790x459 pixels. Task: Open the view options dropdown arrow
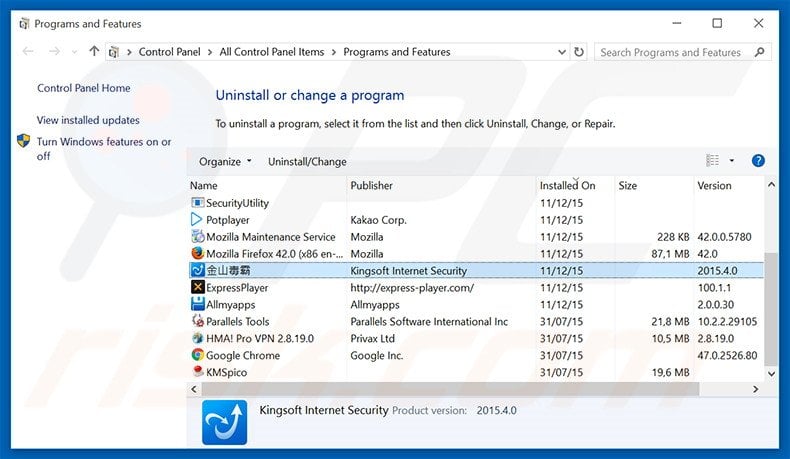tap(732, 161)
